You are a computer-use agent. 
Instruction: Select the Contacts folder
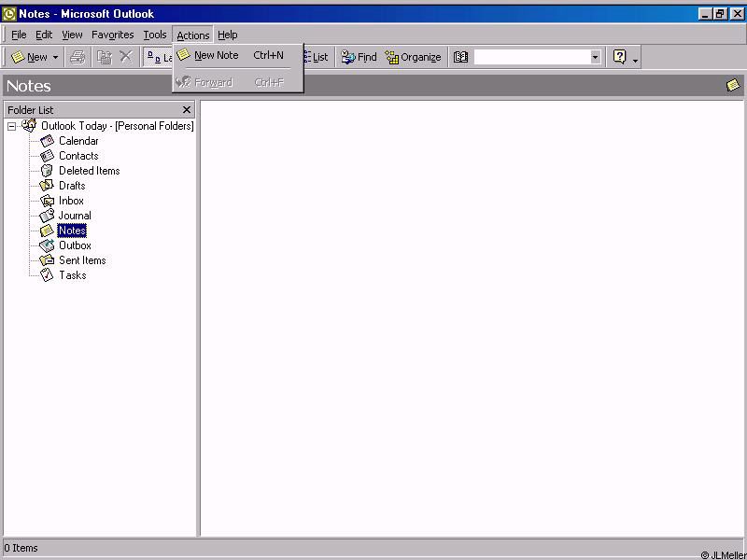click(x=78, y=156)
